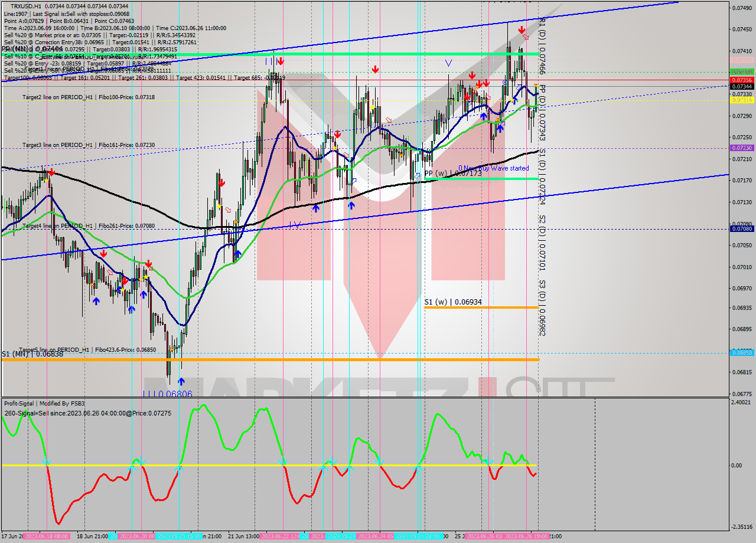756x543 pixels.
Task: Click the pink '2023.06.26 19:00' time marker
Action: (x=526, y=537)
